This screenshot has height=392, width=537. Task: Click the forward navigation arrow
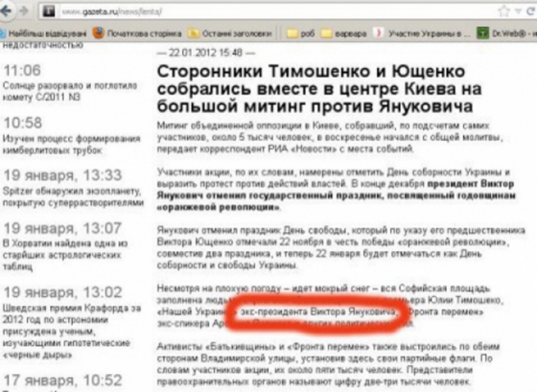(x=23, y=11)
